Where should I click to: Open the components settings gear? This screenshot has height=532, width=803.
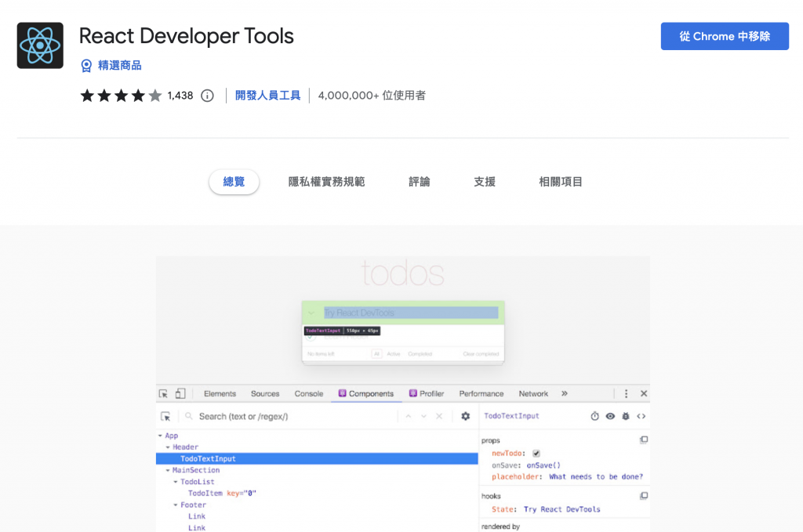coord(466,416)
